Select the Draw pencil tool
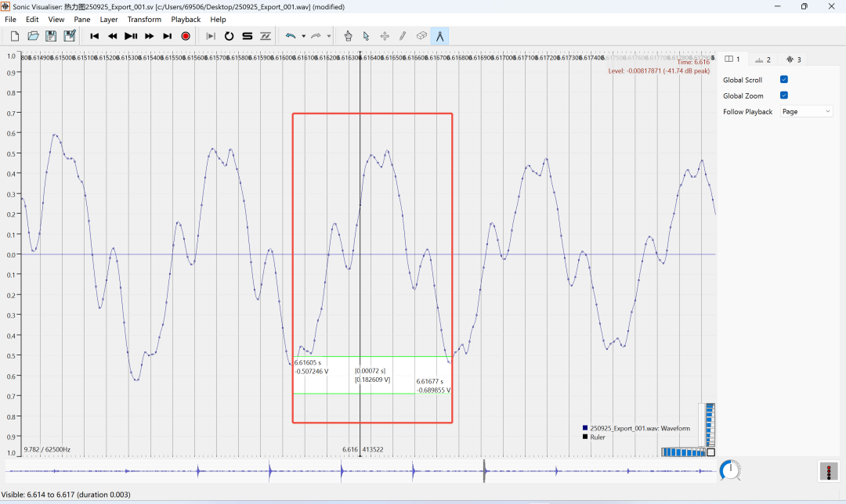The width and height of the screenshot is (846, 504). coord(403,36)
